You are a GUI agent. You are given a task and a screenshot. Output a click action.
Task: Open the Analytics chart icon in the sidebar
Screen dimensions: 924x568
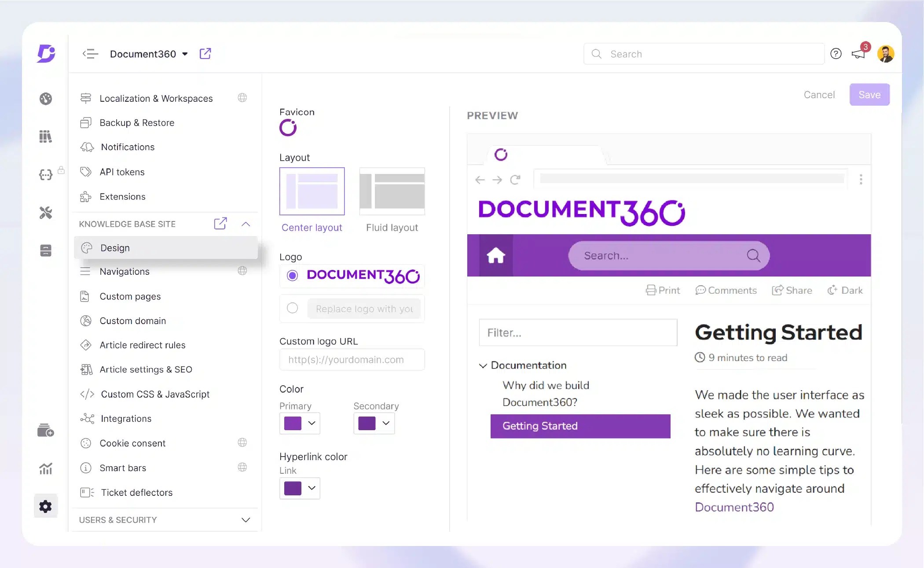[45, 468]
